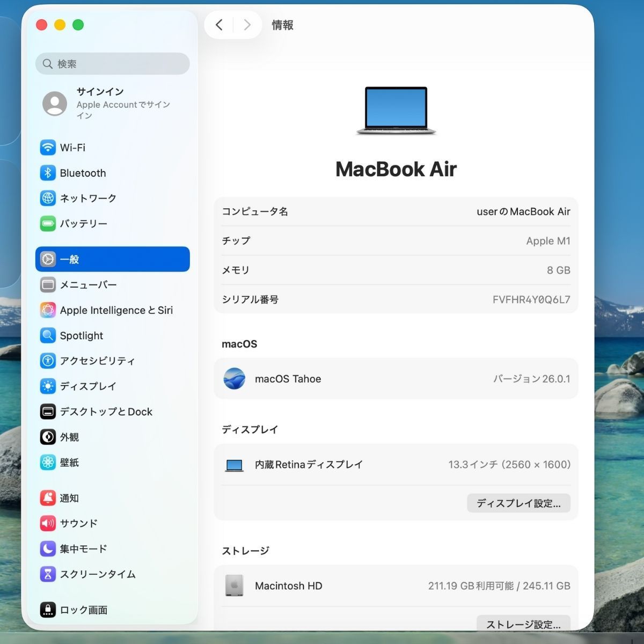644x644 pixels.
Task: Go back with the left chevron
Action: [x=219, y=25]
